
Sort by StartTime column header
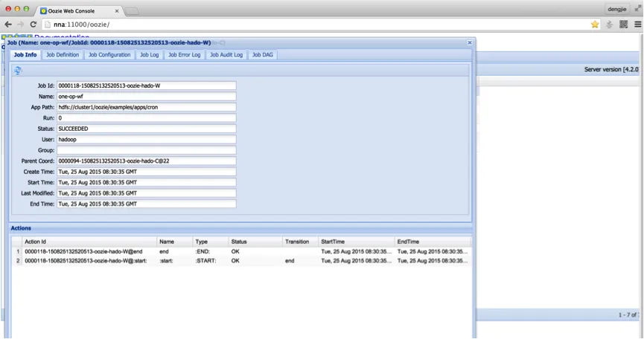pyautogui.click(x=356, y=242)
